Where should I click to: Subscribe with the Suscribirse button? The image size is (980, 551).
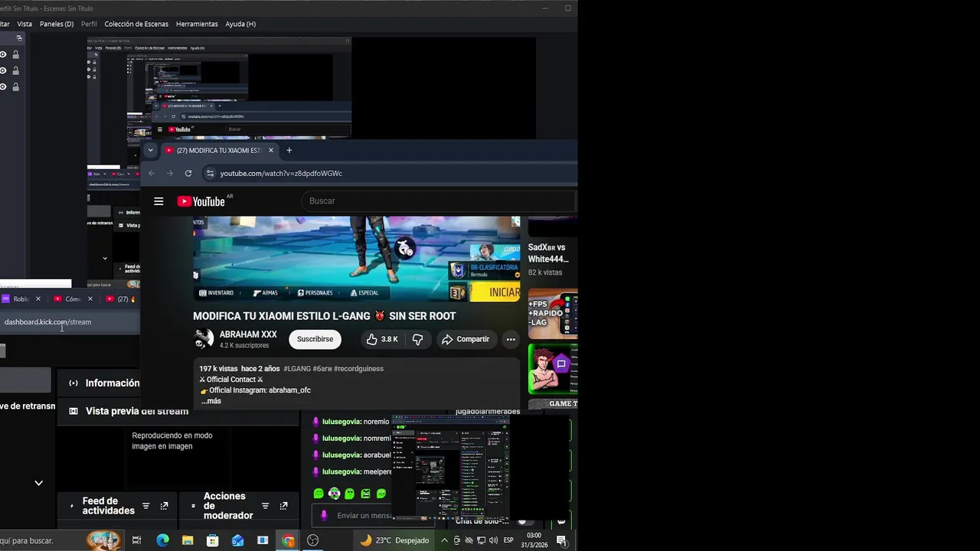coord(315,339)
